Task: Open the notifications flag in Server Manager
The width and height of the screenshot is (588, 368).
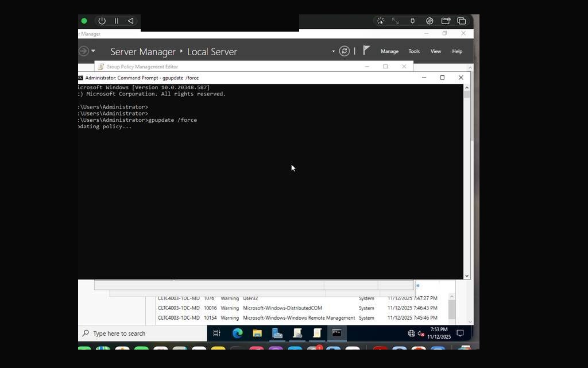Action: (x=366, y=51)
